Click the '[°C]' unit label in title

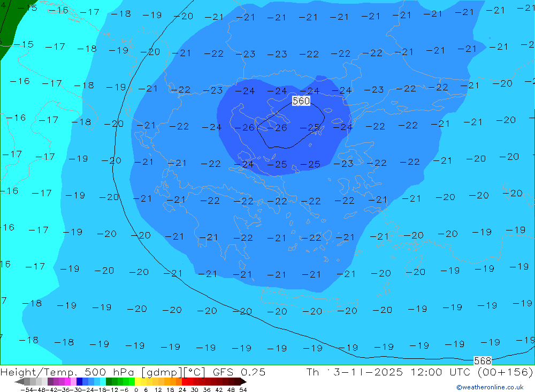click(194, 372)
